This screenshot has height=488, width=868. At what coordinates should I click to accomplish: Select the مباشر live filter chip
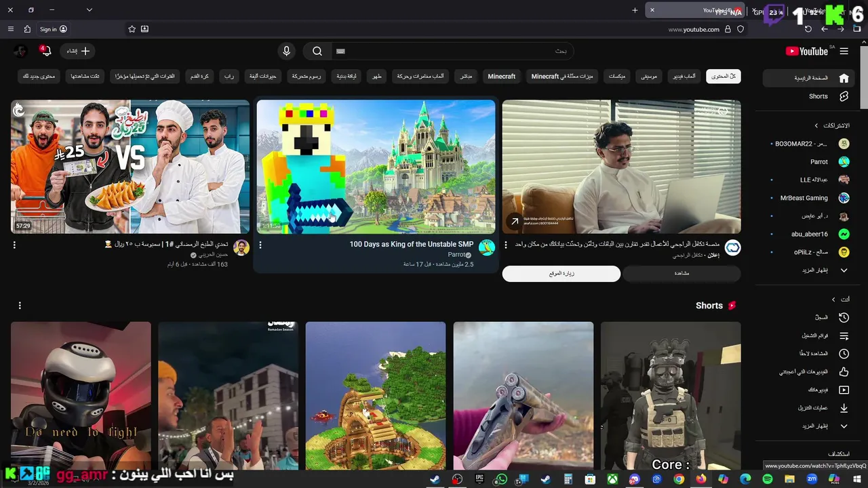click(466, 77)
